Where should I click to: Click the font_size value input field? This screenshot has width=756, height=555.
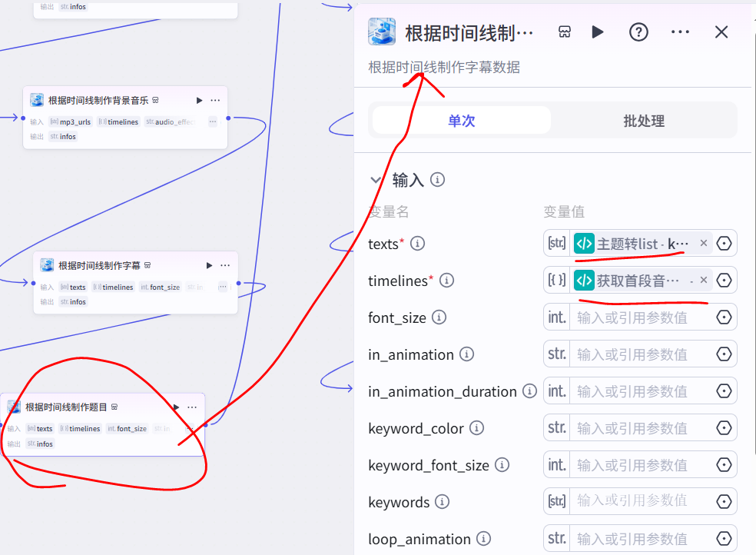pos(642,317)
